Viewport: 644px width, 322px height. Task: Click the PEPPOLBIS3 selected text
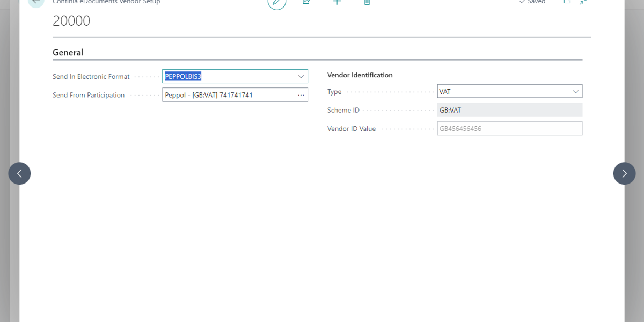(183, 77)
